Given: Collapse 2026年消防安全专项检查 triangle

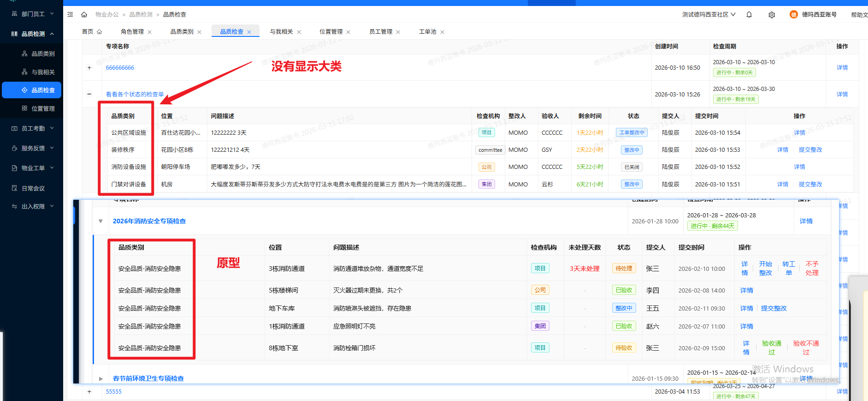Looking at the screenshot, I should (100, 221).
